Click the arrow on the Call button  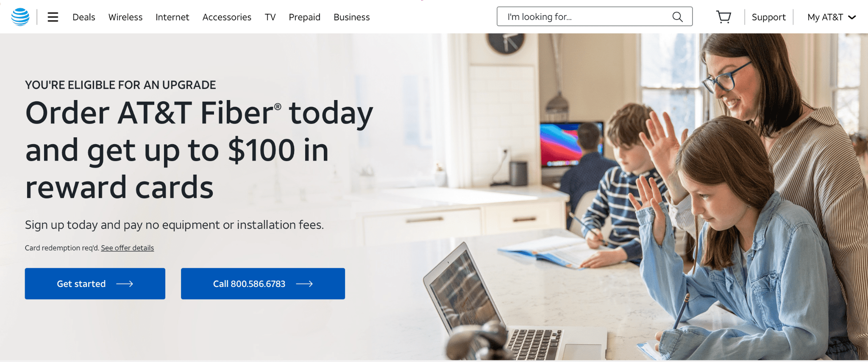pos(304,284)
